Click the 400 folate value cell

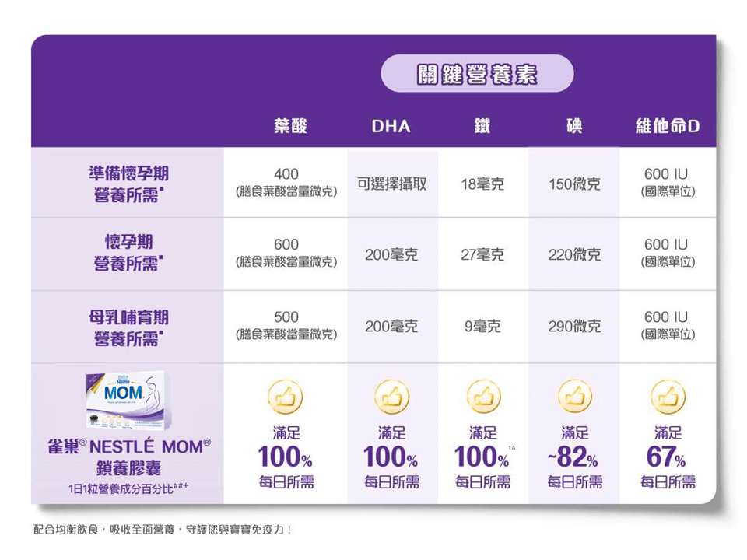coord(286,182)
